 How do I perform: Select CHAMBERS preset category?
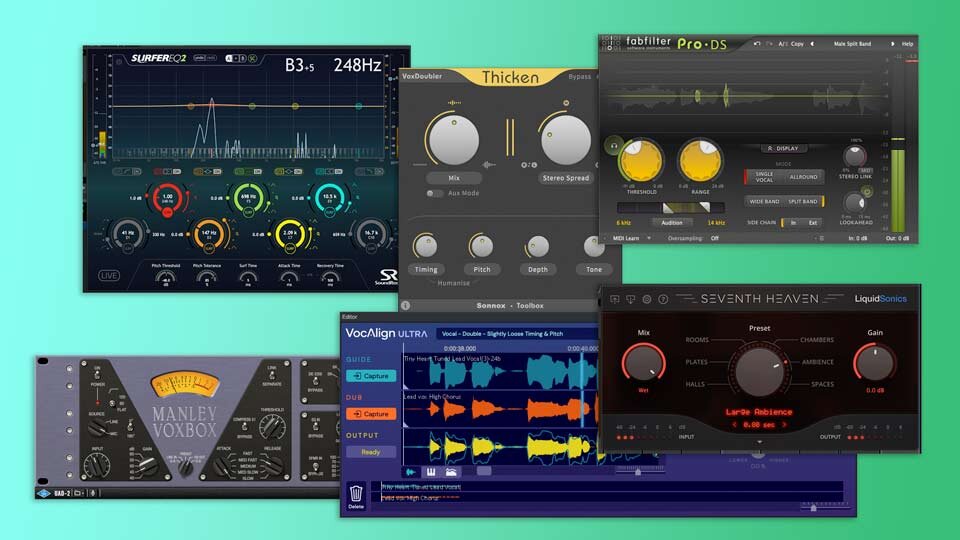pyautogui.click(x=817, y=340)
